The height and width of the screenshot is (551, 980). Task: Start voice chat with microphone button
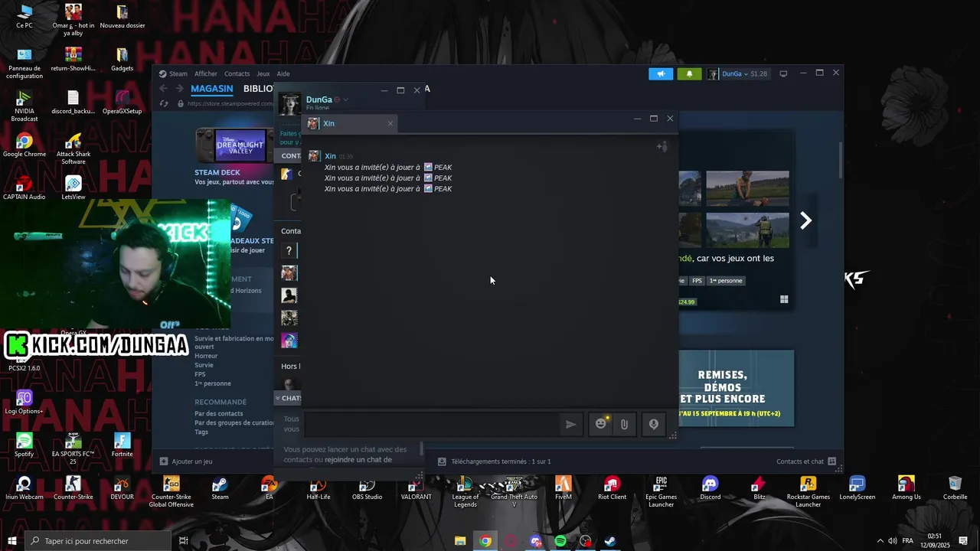point(654,424)
